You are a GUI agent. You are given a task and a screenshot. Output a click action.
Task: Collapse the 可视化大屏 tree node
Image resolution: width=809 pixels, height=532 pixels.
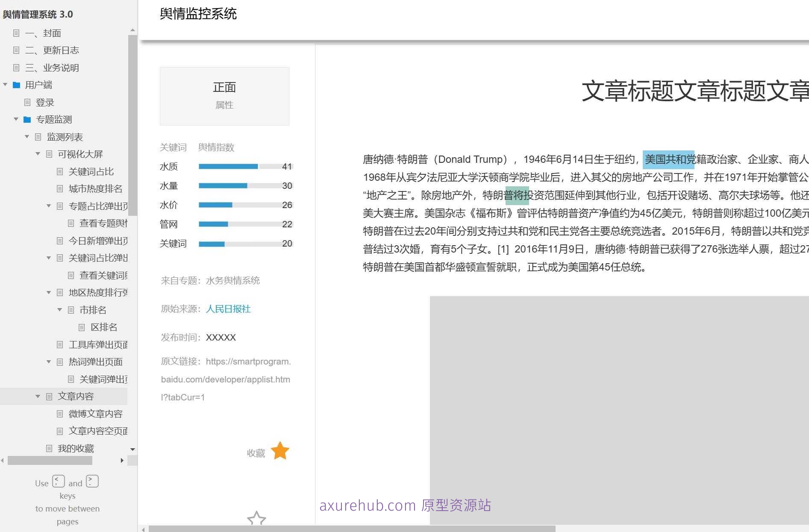click(x=38, y=154)
